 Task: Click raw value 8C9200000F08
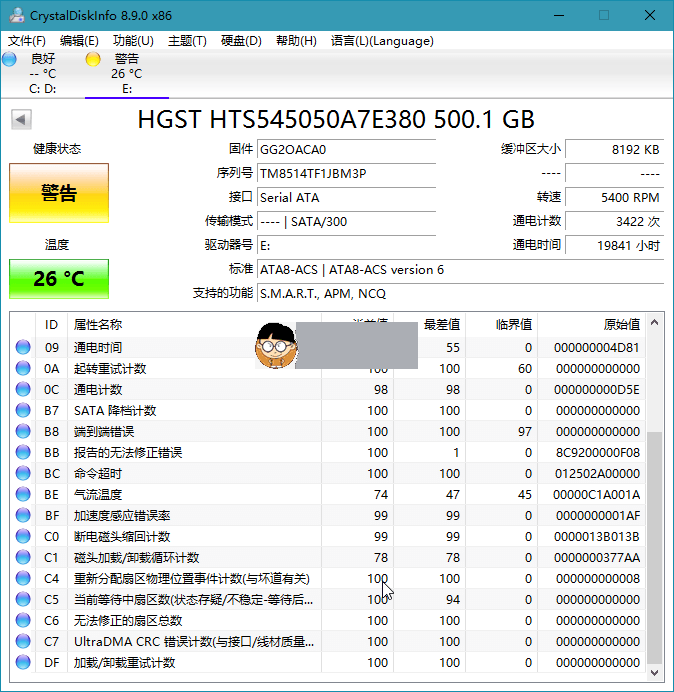point(598,452)
